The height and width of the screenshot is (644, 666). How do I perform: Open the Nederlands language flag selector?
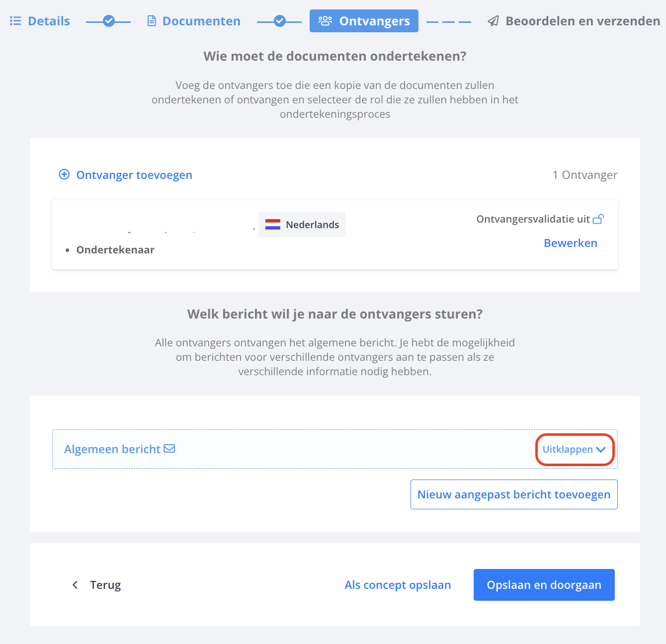tap(302, 225)
